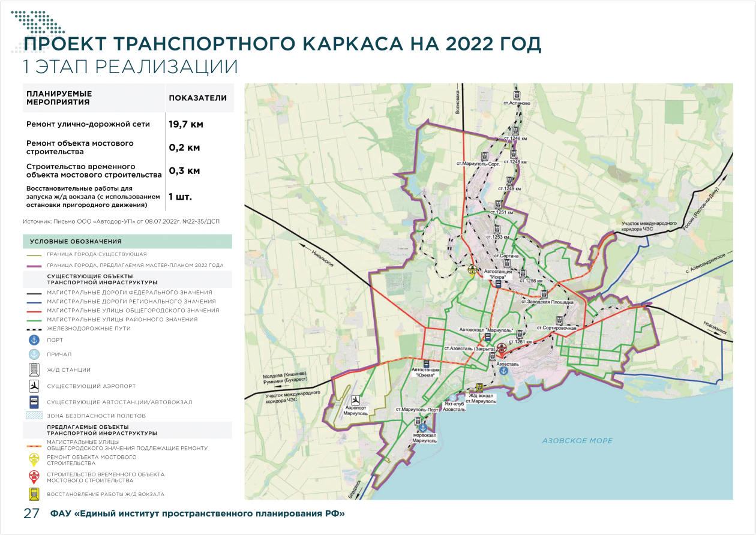The image size is (756, 535).
Task: Click the yellow bridge repair marker on the map
Action: click(x=472, y=269)
